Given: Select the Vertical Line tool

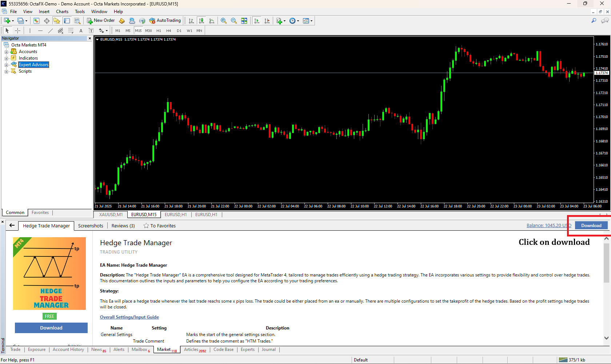Looking at the screenshot, I should (30, 31).
